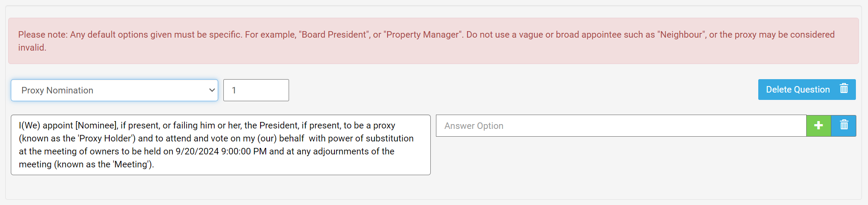The height and width of the screenshot is (205, 868).
Task: Click the word "invalid." in the notice
Action: tap(32, 48)
